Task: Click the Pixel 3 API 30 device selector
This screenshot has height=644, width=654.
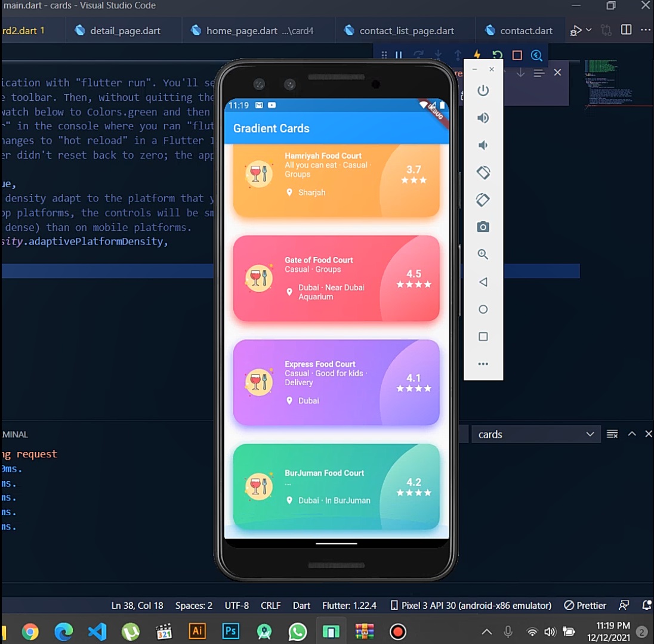Action: tap(471, 605)
